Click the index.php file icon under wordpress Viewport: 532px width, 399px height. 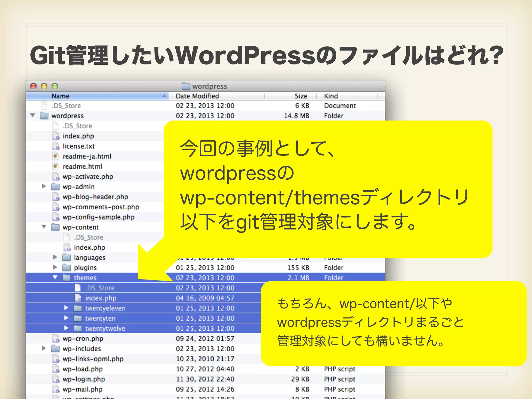[x=56, y=136]
